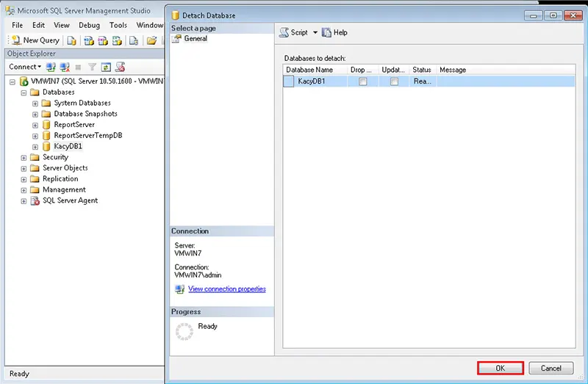588x384 pixels.
Task: Click the Detach Database title bar icon
Action: coord(175,15)
